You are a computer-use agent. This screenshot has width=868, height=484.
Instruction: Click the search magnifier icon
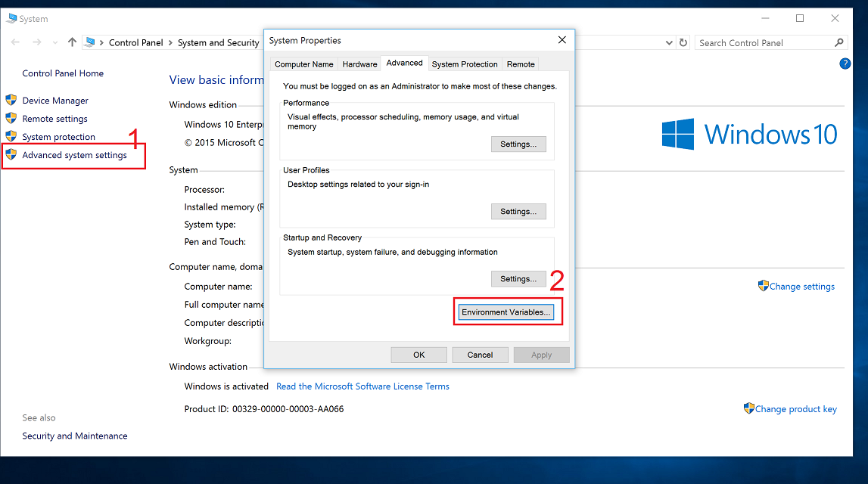[839, 42]
